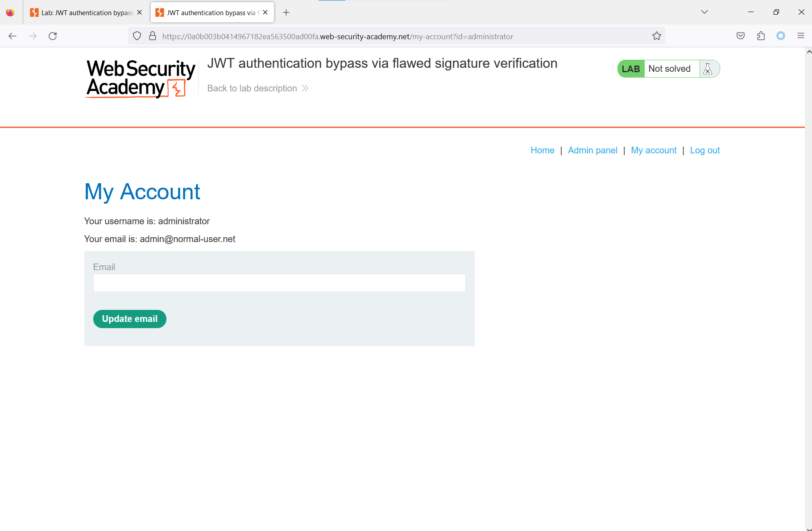Open a new tab with plus
The height and width of the screenshot is (531, 812).
[286, 12]
